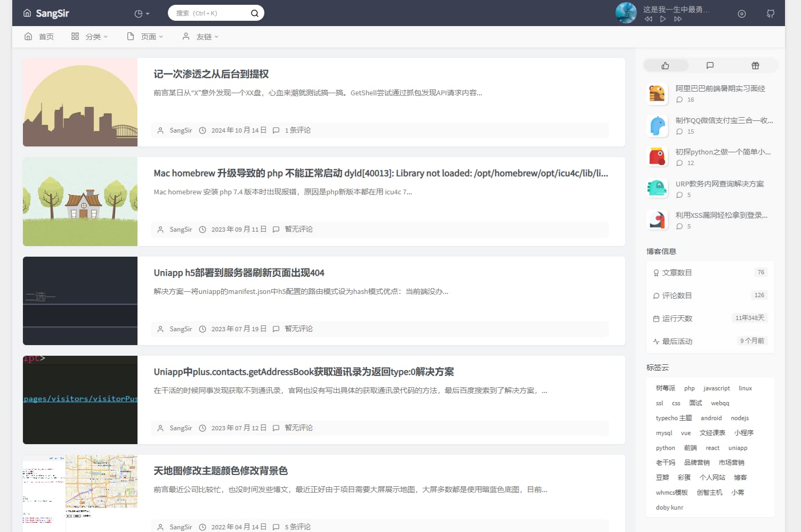Switch to the thumbs-up popular posts tab
The height and width of the screenshot is (532, 801).
click(665, 66)
